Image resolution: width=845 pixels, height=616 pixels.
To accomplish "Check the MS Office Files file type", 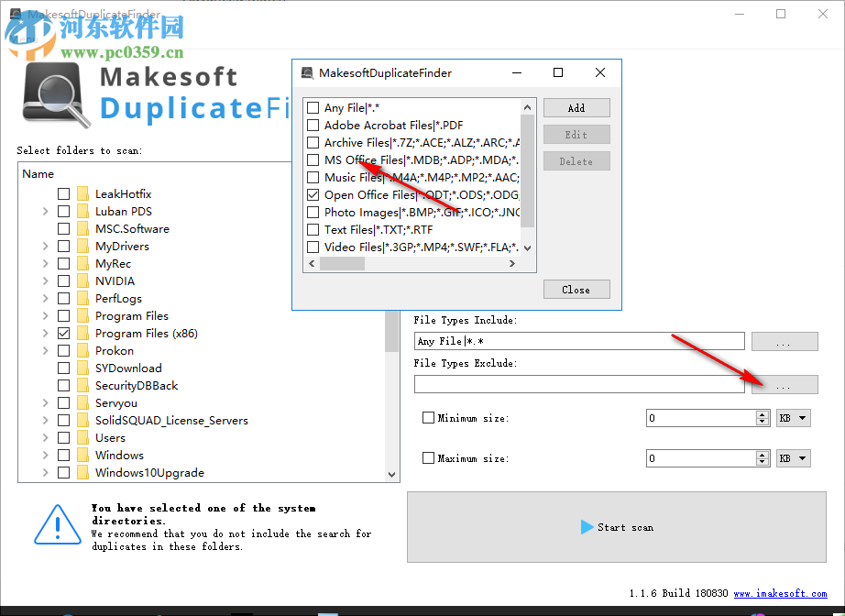I will (x=313, y=159).
